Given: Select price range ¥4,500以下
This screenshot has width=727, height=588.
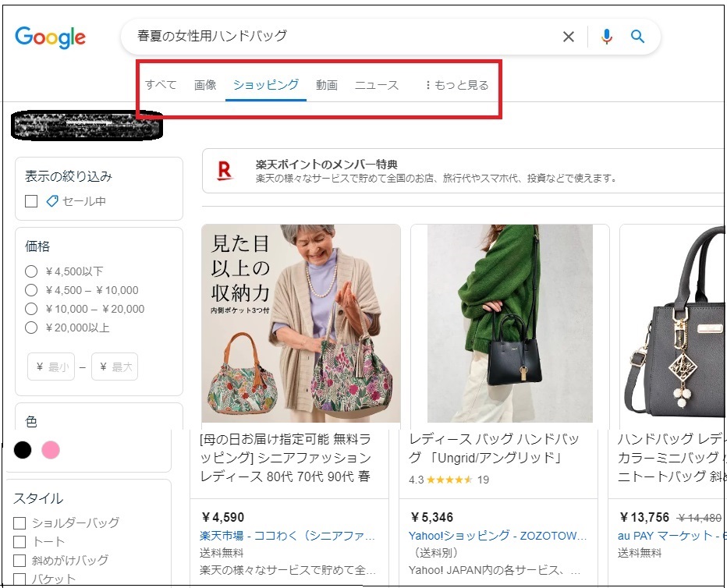Looking at the screenshot, I should [31, 271].
